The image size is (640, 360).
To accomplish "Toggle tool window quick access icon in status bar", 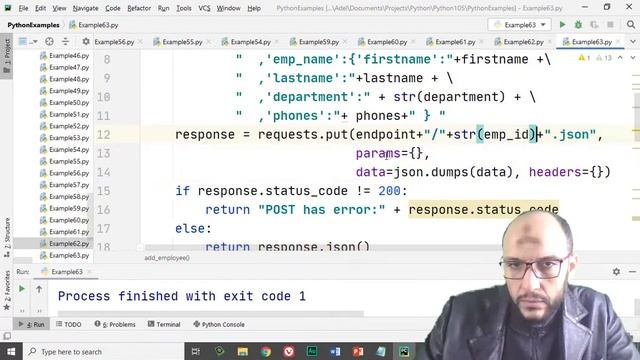I will pos(7,336).
